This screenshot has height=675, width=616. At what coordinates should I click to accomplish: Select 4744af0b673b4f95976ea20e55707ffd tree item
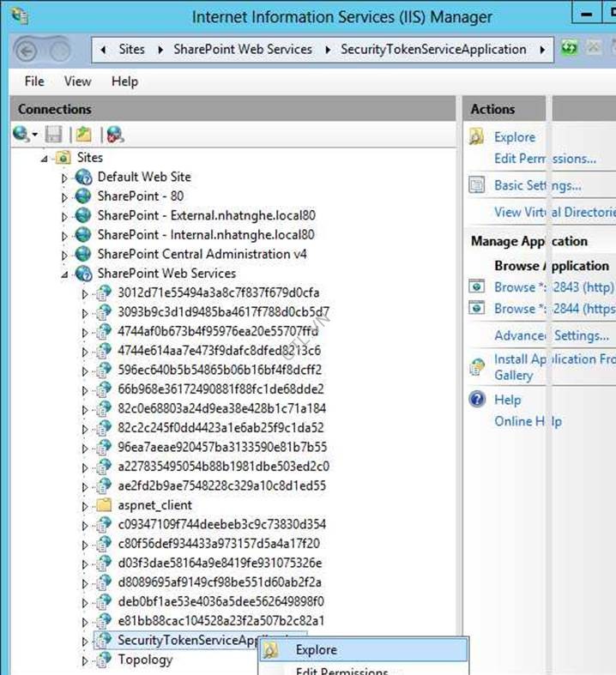(x=218, y=331)
